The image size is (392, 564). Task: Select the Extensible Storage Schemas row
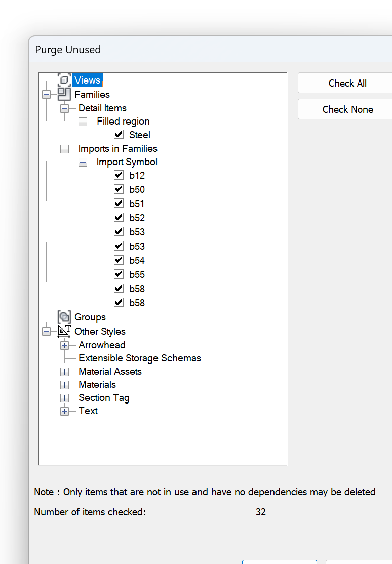[x=140, y=358]
